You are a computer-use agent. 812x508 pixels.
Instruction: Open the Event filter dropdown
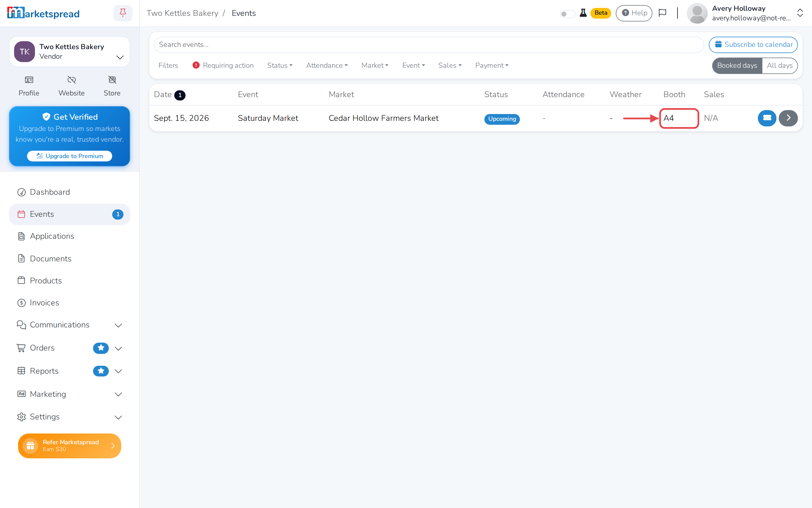(x=413, y=65)
